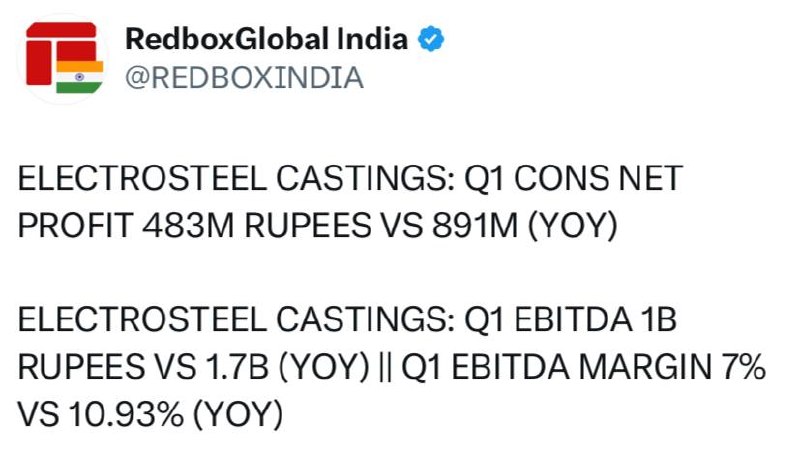Click the 10.93% (YOY) figure
The height and width of the screenshot is (455, 800).
tap(175, 414)
